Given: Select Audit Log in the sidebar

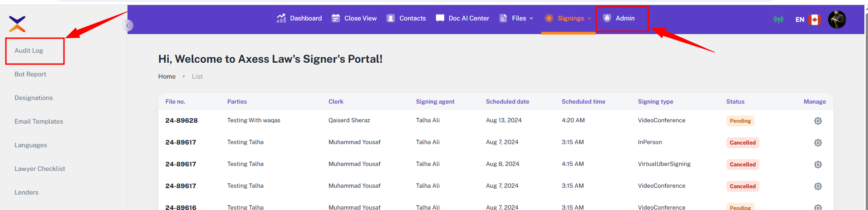Looking at the screenshot, I should pos(29,50).
